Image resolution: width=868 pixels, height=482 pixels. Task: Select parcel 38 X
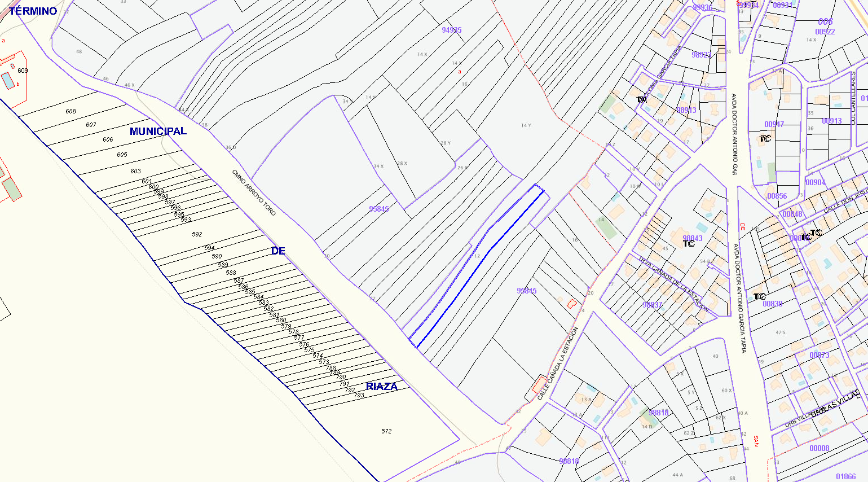coord(402,164)
